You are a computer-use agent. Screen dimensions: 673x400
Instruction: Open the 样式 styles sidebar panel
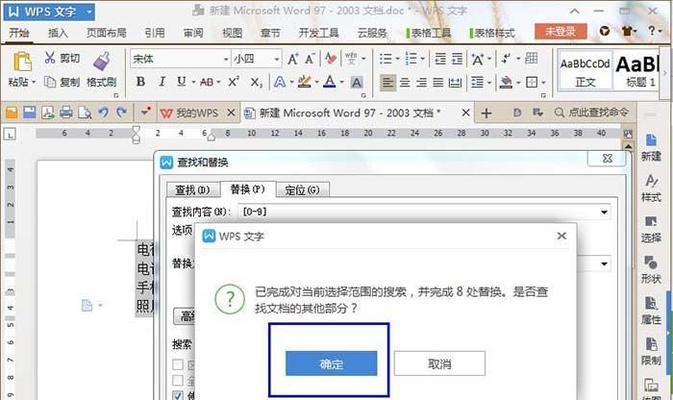coord(651,188)
